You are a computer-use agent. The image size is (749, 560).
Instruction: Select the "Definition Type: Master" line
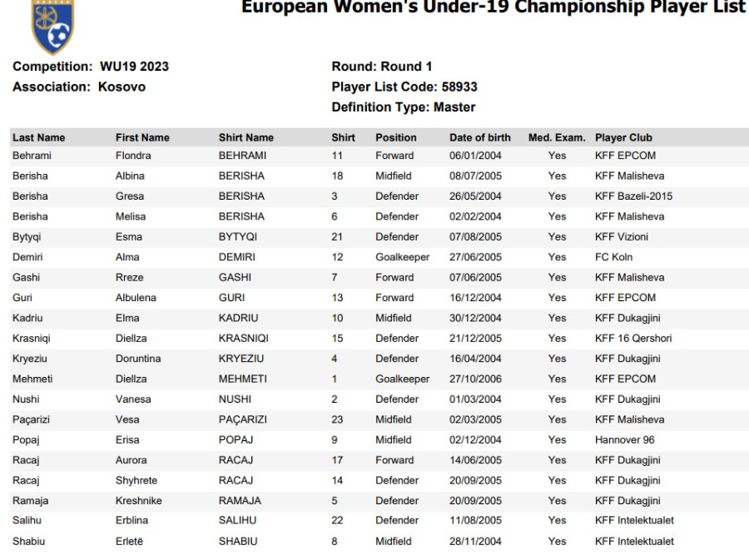point(404,107)
